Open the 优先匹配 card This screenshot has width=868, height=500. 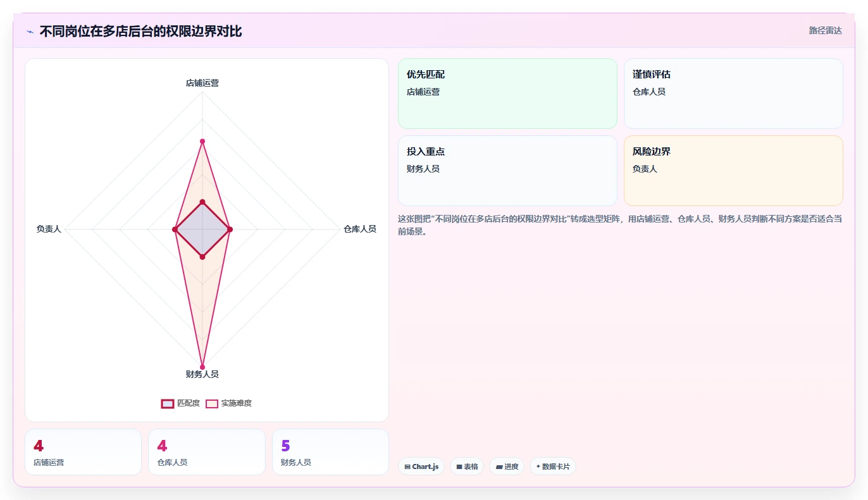tap(507, 94)
